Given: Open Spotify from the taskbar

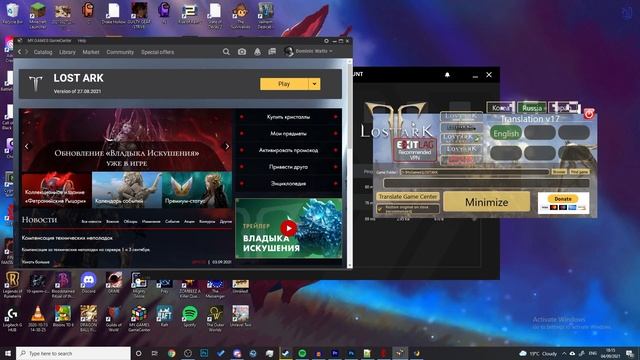Looking at the screenshot, I should pos(302,353).
